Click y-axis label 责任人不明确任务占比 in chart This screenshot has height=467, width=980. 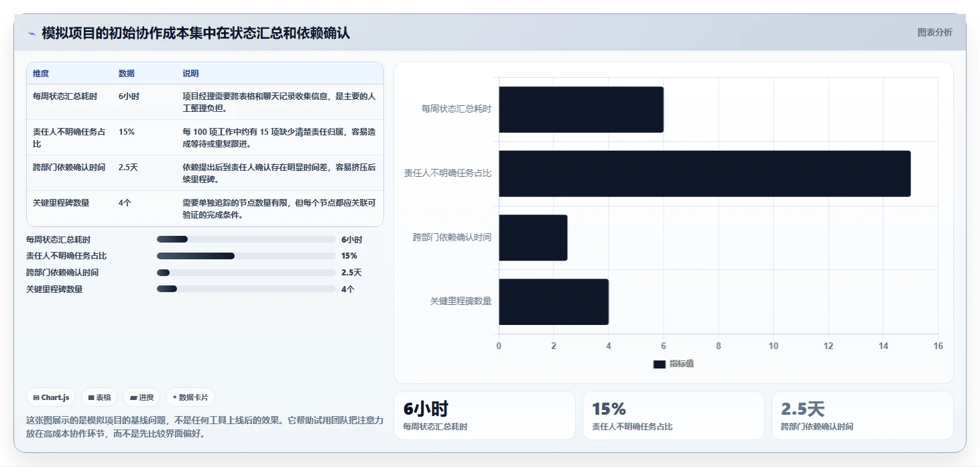448,174
